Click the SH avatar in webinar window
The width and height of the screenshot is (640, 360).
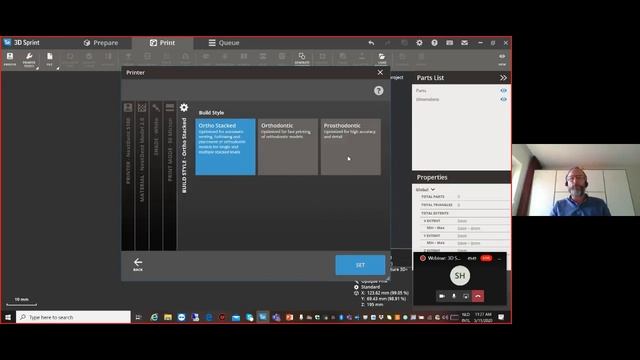460,276
